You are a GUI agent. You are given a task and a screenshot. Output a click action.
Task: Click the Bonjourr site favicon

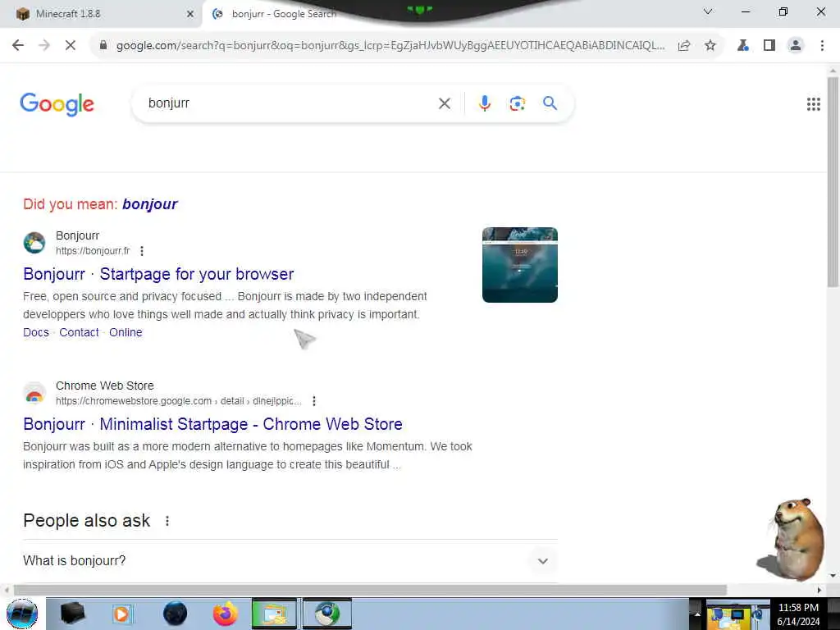tap(34, 243)
